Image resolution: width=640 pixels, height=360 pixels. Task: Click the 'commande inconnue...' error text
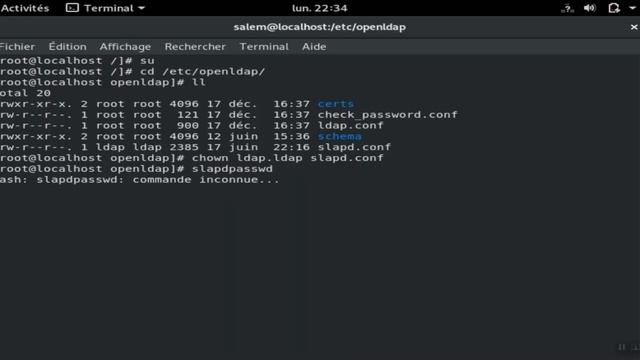(206, 180)
